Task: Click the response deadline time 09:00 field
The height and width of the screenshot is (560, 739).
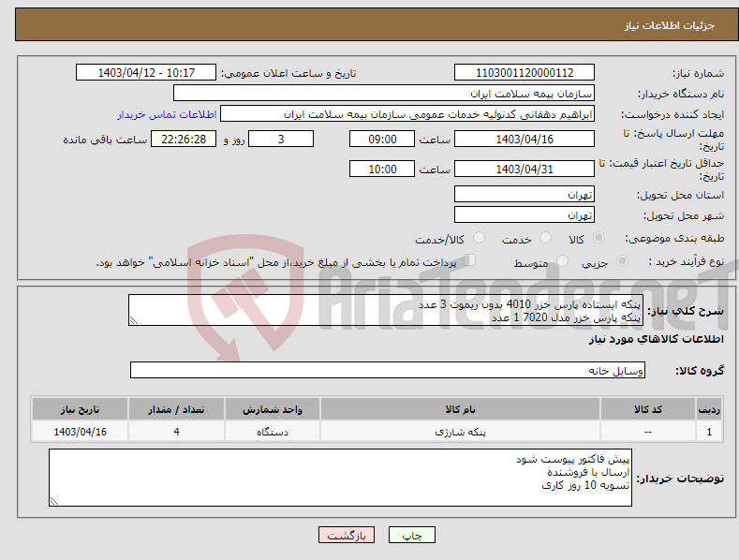Action: pos(382,139)
